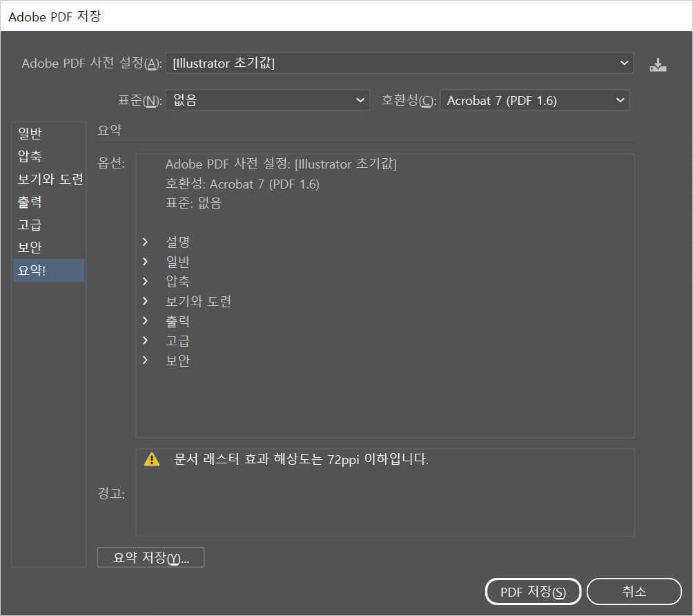693x616 pixels.
Task: Expand the 보기와 도련 summary section
Action: click(145, 300)
